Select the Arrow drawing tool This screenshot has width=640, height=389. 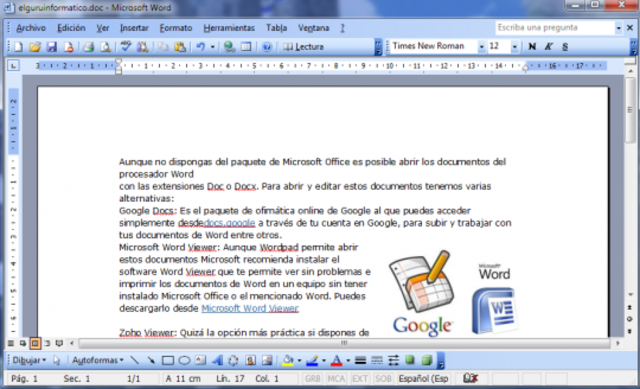(151, 360)
